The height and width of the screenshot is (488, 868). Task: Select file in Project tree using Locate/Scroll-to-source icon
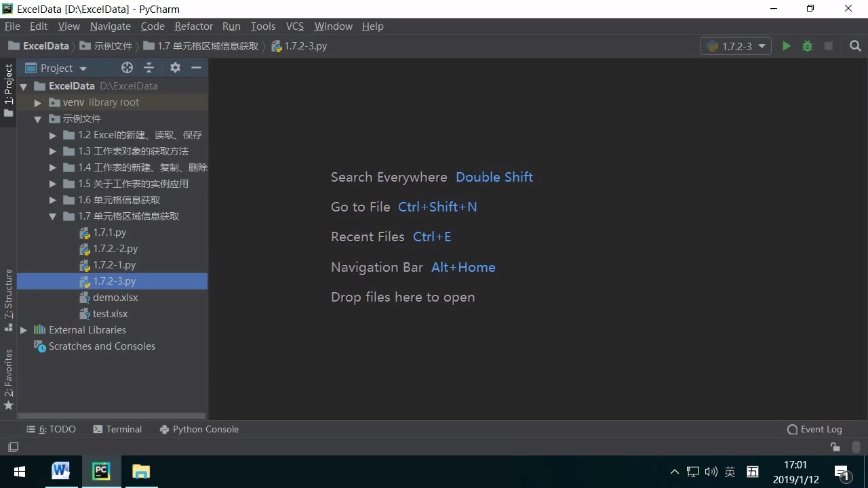click(x=127, y=68)
